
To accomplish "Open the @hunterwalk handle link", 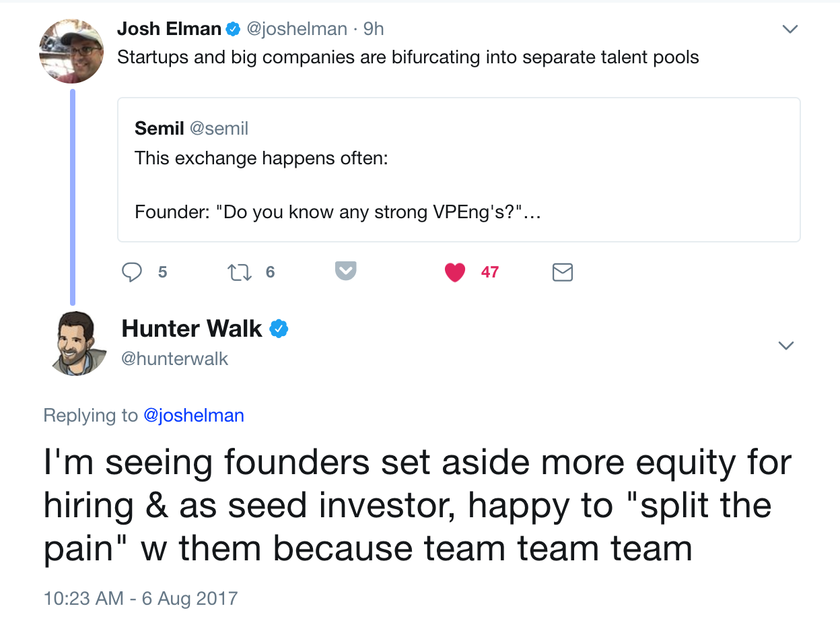I will (x=175, y=359).
